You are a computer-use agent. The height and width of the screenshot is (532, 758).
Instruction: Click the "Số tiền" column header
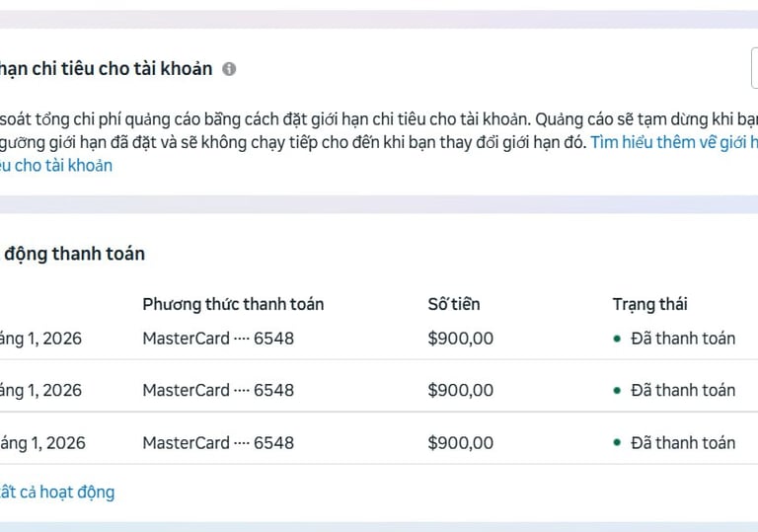click(454, 304)
